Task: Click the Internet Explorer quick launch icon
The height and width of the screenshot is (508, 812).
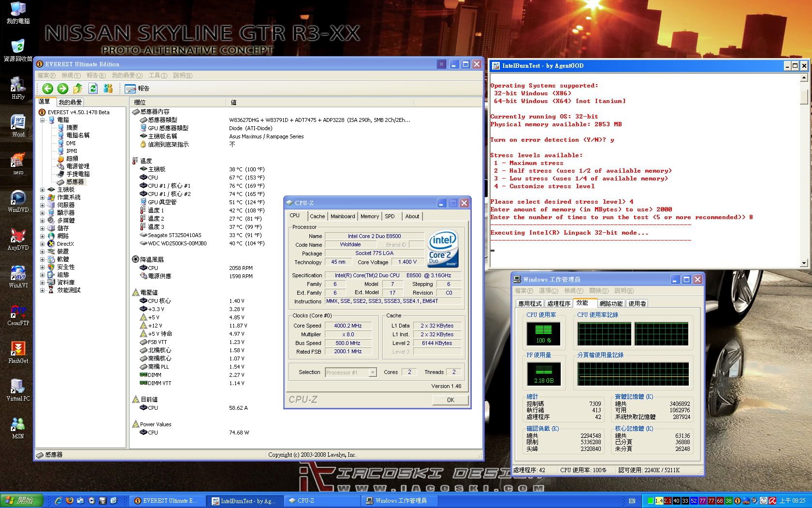Action: point(58,501)
